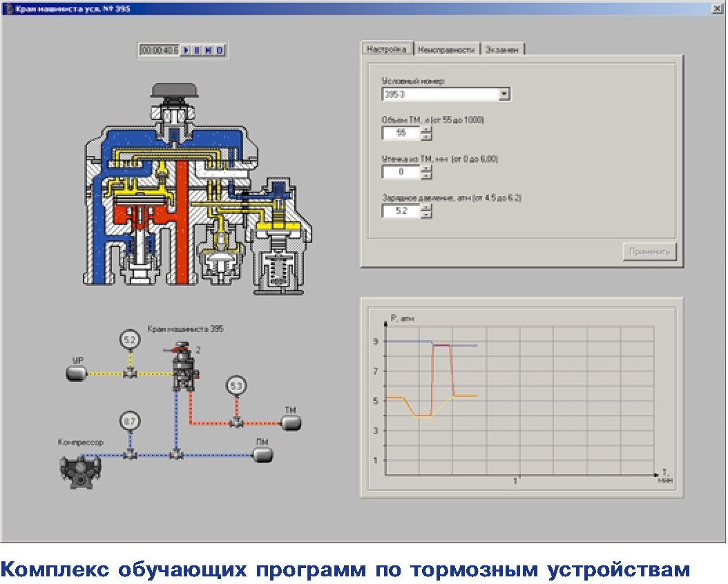Click the step-forward playback button
Screen dimensions: 728x584
coord(208,50)
